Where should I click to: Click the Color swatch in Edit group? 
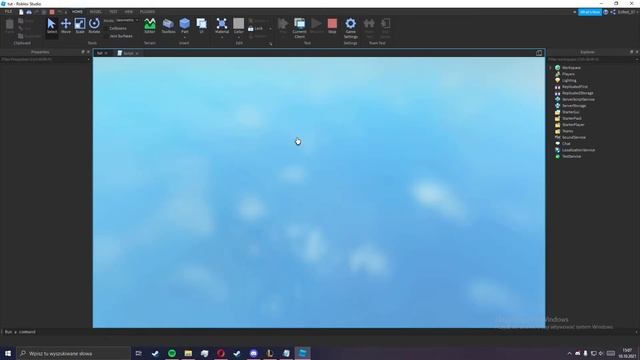click(239, 23)
